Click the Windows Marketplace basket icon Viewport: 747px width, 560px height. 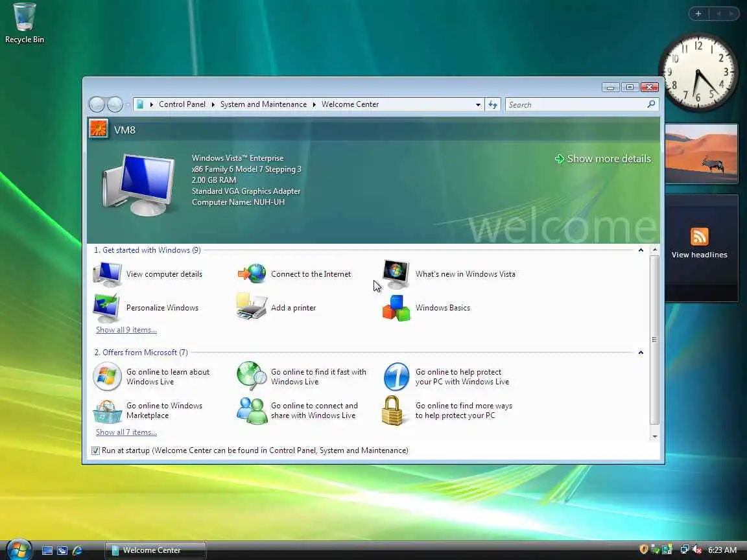(x=107, y=412)
